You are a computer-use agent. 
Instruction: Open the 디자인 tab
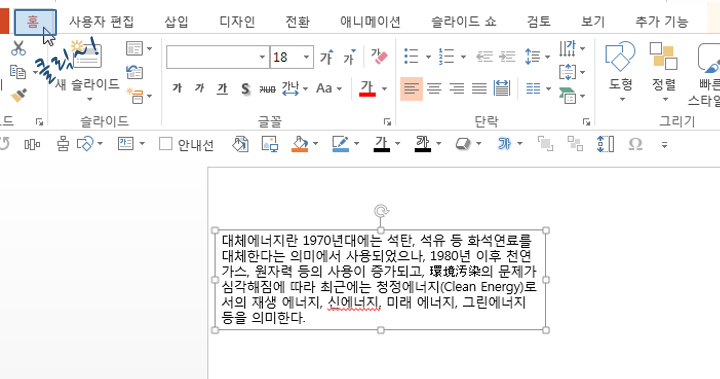click(237, 22)
